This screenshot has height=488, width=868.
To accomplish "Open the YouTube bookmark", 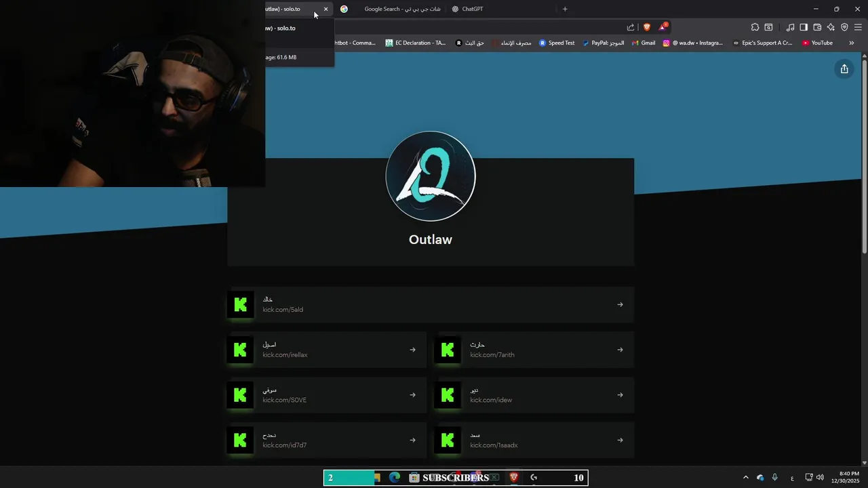I will tap(817, 43).
